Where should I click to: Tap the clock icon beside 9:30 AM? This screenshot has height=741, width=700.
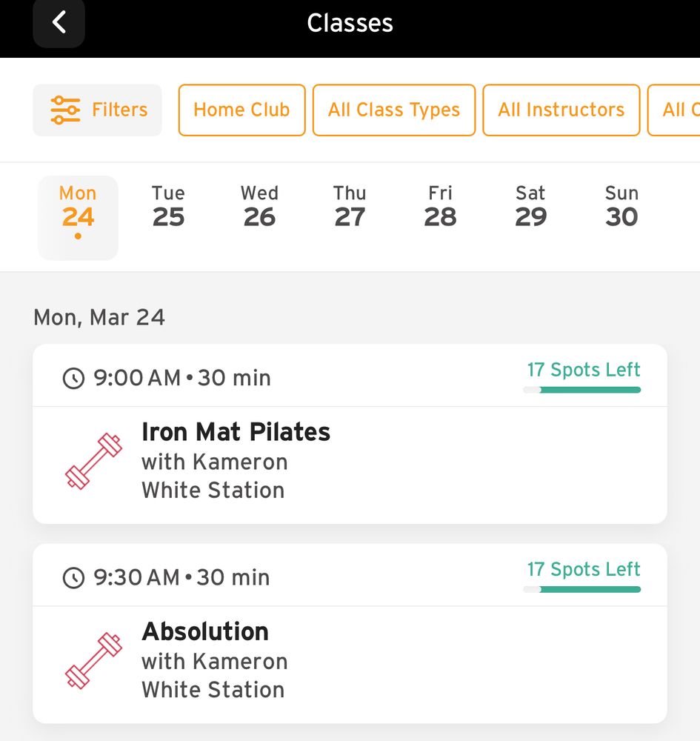point(73,577)
